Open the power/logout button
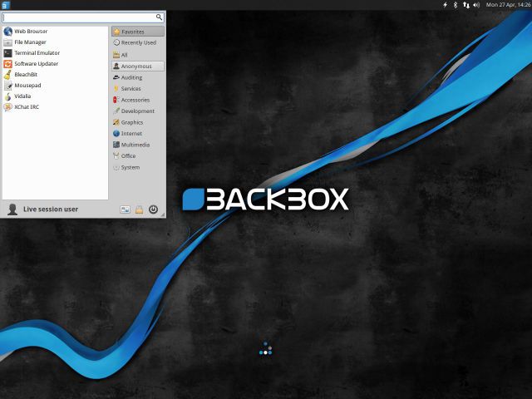Screen dimensions: 532x399 (153, 209)
